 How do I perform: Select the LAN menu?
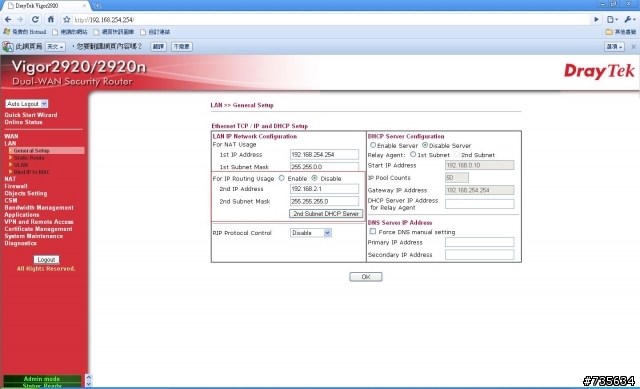tap(10, 143)
